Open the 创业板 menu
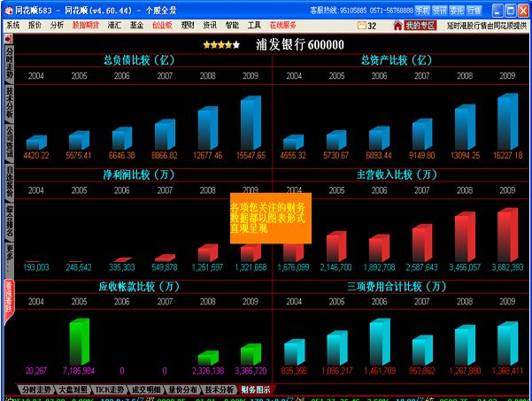The width and height of the screenshot is (532, 401). pos(162,25)
